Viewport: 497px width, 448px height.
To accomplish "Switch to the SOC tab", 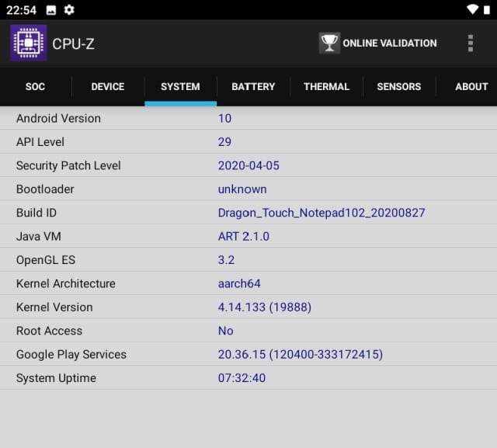I will pyautogui.click(x=35, y=86).
